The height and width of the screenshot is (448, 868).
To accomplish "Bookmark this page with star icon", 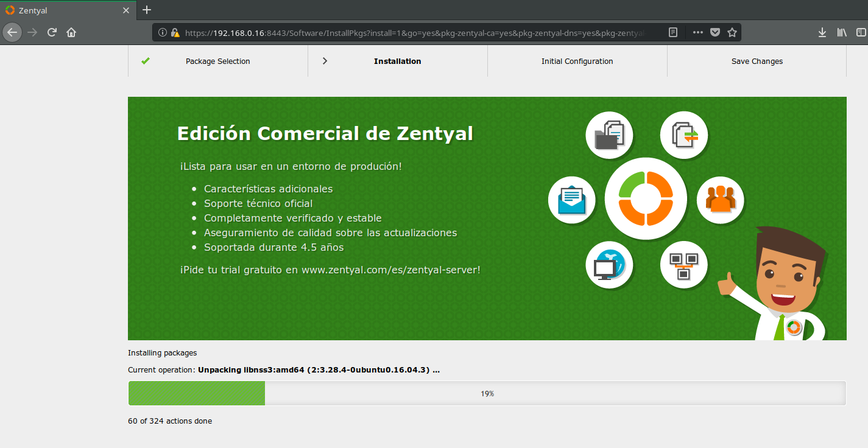I will point(732,32).
